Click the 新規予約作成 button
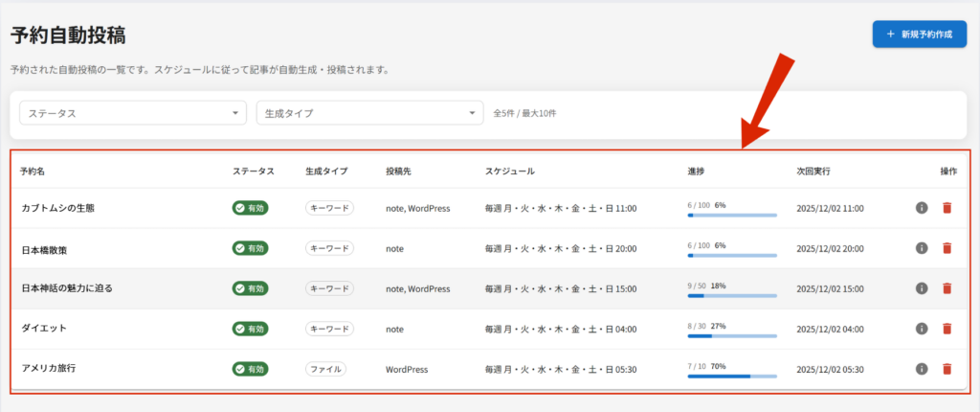 click(919, 34)
